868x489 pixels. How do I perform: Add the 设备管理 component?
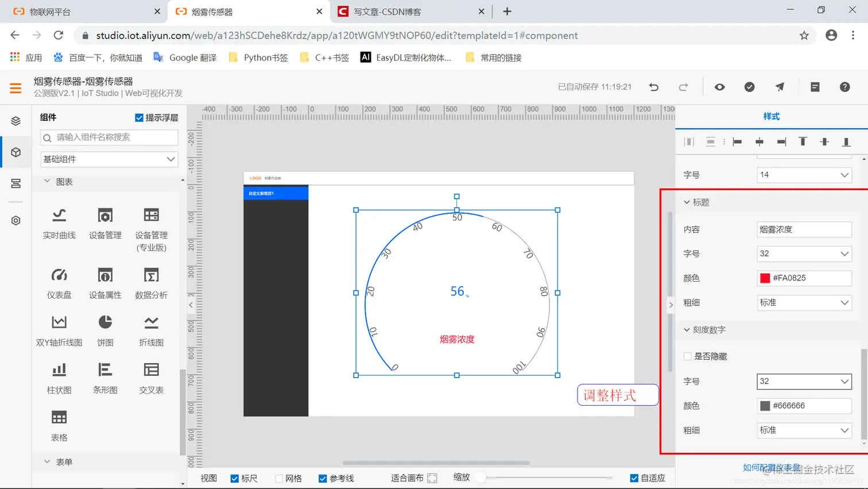coord(105,224)
